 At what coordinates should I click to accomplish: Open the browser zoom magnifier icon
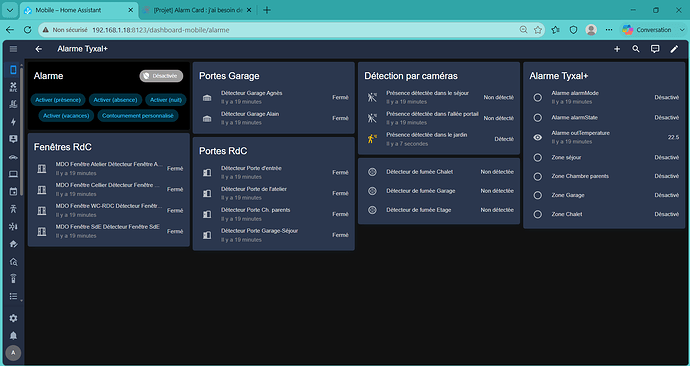click(x=523, y=30)
